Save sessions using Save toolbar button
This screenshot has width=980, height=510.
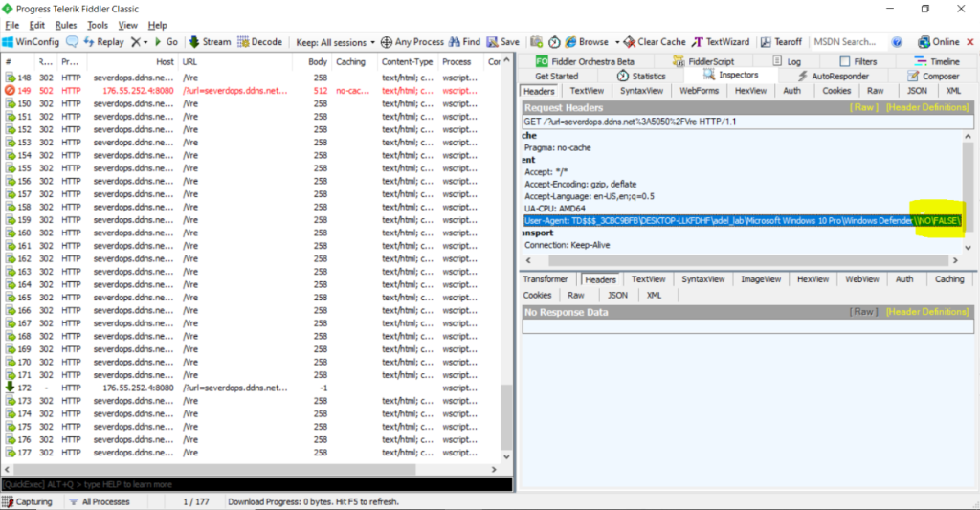tap(503, 42)
